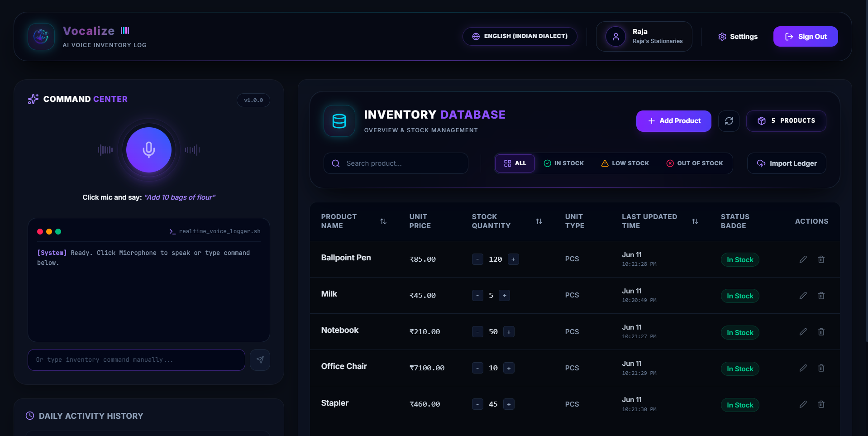868x436 pixels.
Task: Increase Stapler quantity
Action: coord(509,404)
